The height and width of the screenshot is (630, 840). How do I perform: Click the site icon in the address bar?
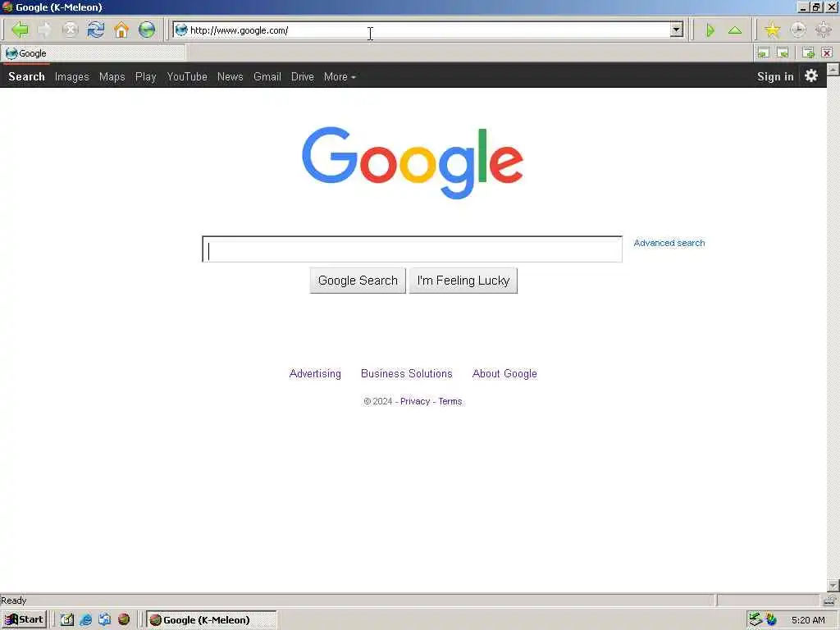(x=181, y=30)
